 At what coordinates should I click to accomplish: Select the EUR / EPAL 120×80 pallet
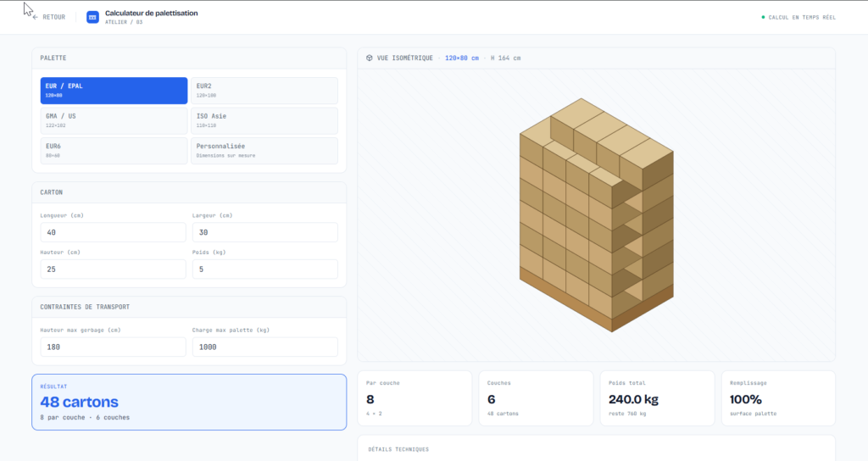point(114,91)
